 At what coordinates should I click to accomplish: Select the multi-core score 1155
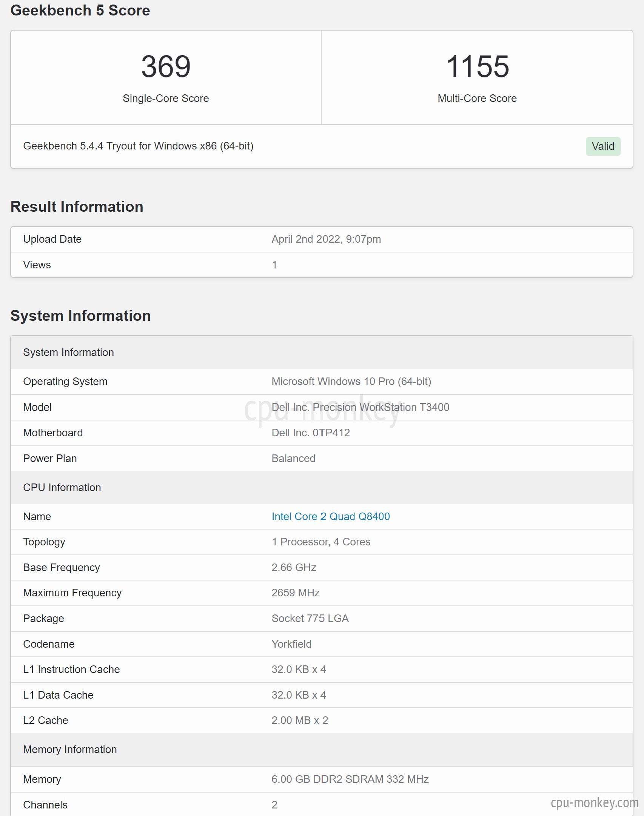pos(477,66)
